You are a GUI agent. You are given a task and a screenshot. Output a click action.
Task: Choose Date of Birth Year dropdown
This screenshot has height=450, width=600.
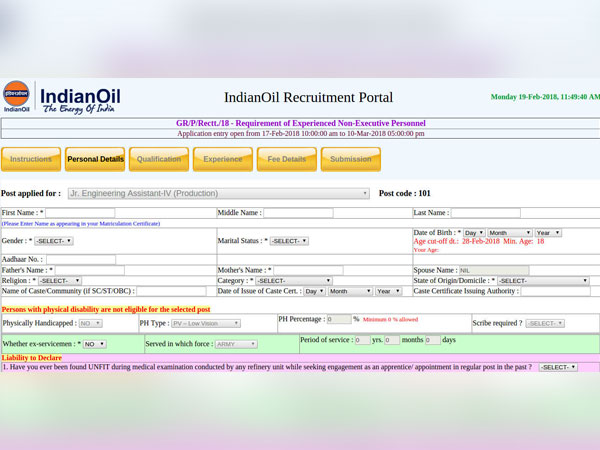point(548,233)
